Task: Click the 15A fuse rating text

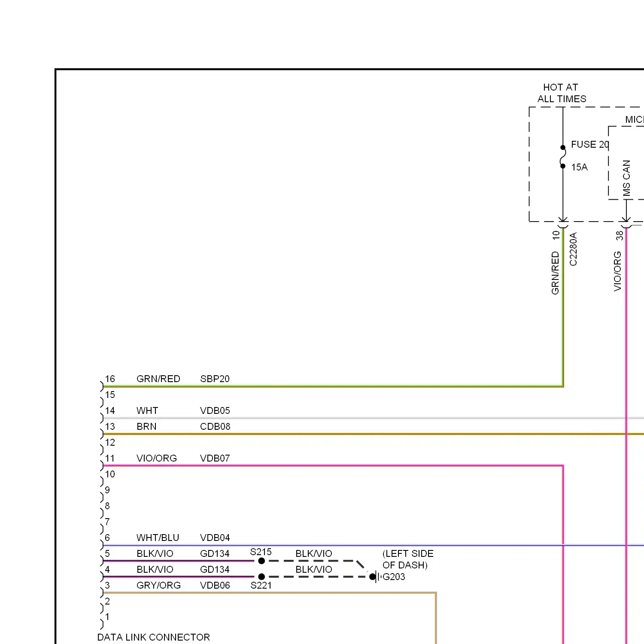Action: point(579,167)
